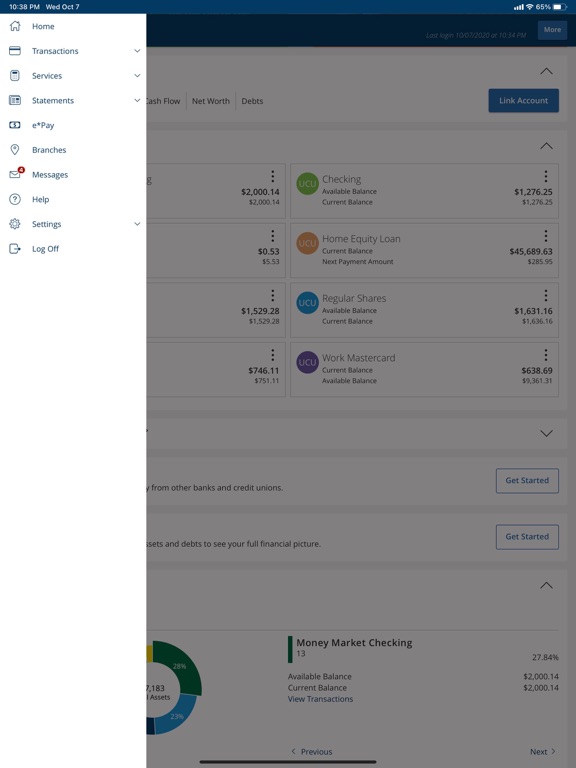Tap the More button in header
Screen dimensions: 576x768
552,29
